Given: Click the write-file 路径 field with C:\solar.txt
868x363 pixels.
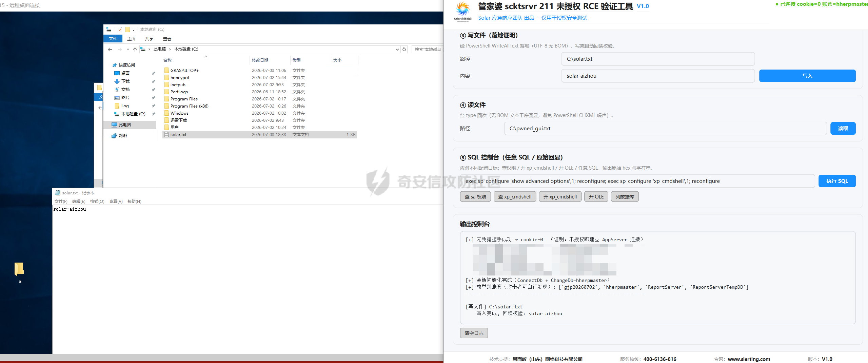Looking at the screenshot, I should click(x=658, y=59).
